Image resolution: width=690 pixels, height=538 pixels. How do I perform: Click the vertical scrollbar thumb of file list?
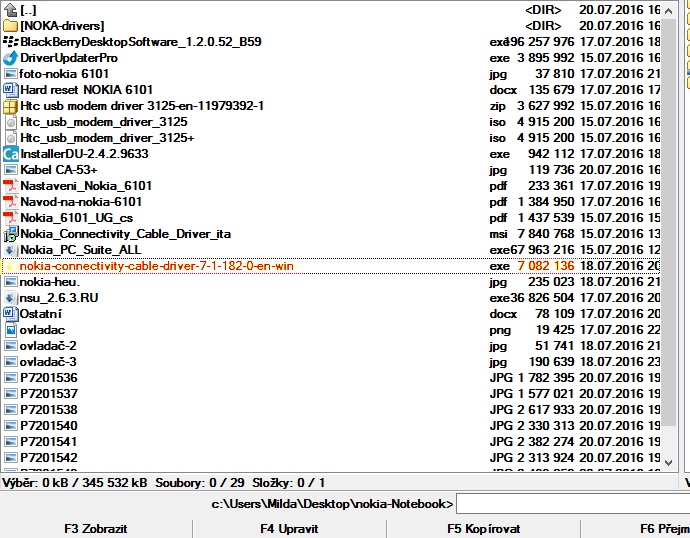click(669, 222)
